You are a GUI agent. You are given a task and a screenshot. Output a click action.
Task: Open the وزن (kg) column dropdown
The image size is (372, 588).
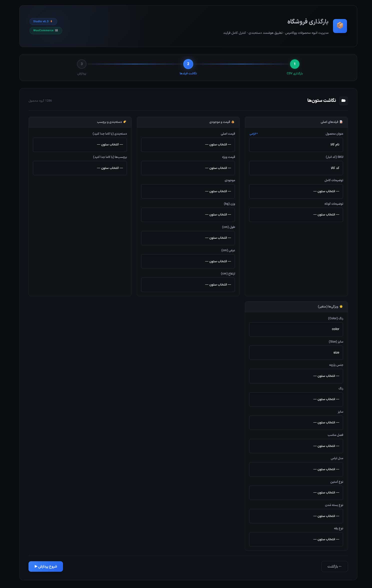188,215
